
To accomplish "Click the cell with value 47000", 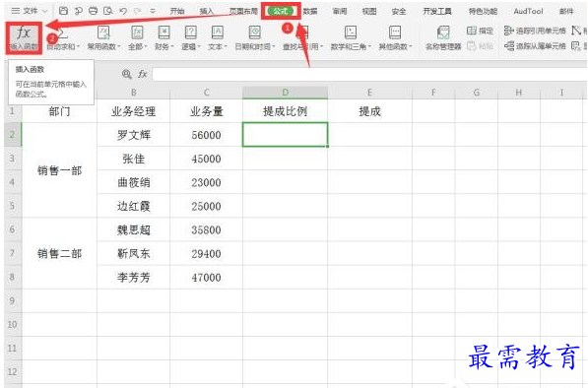I will [206, 277].
